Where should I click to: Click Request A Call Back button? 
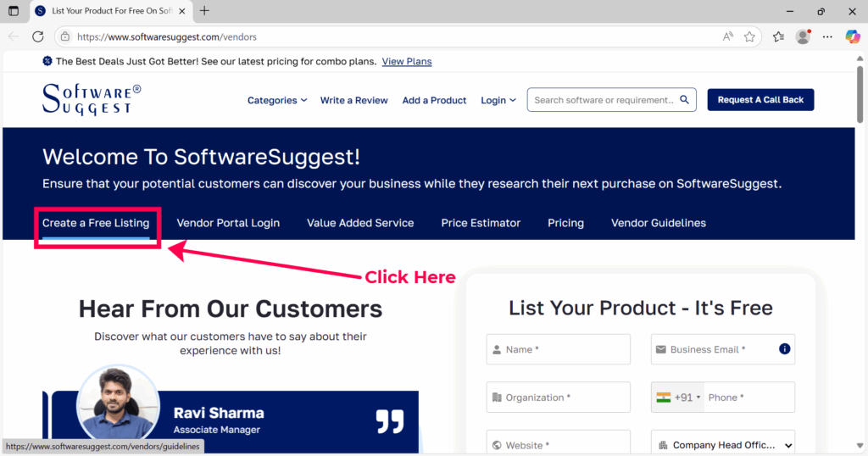point(760,100)
